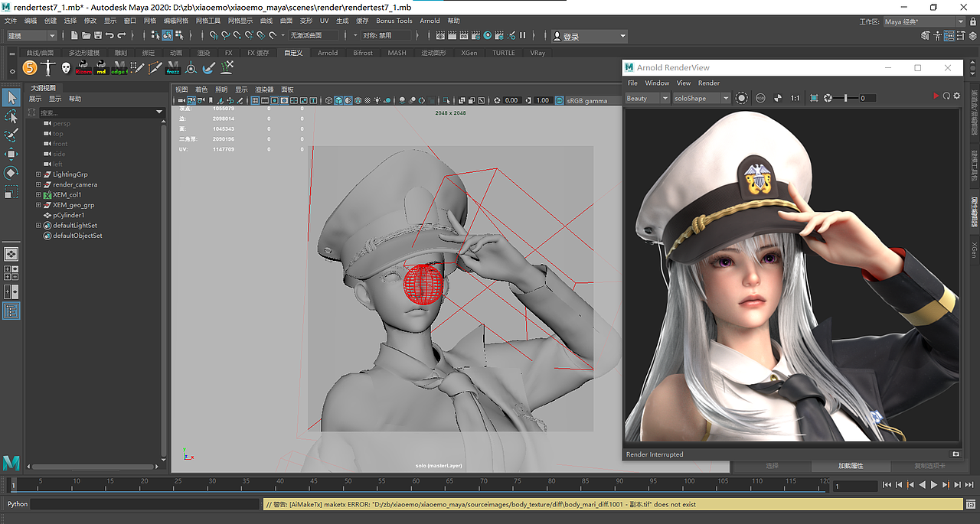Toggle the resolution gate in viewport toolbar
The width and height of the screenshot is (980, 524).
tap(275, 100)
